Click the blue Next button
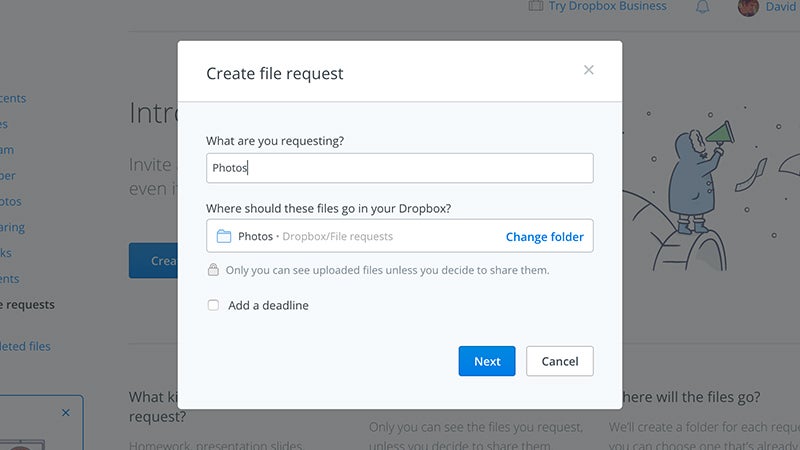 (x=487, y=361)
